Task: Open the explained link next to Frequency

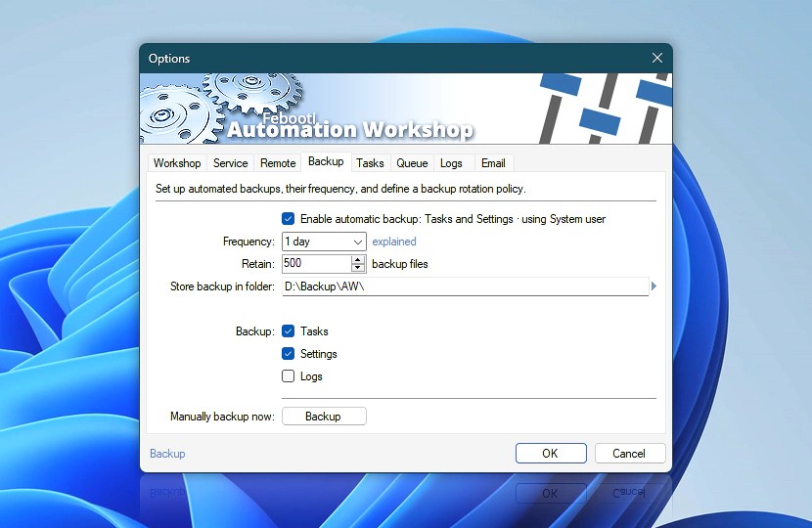Action: (394, 242)
